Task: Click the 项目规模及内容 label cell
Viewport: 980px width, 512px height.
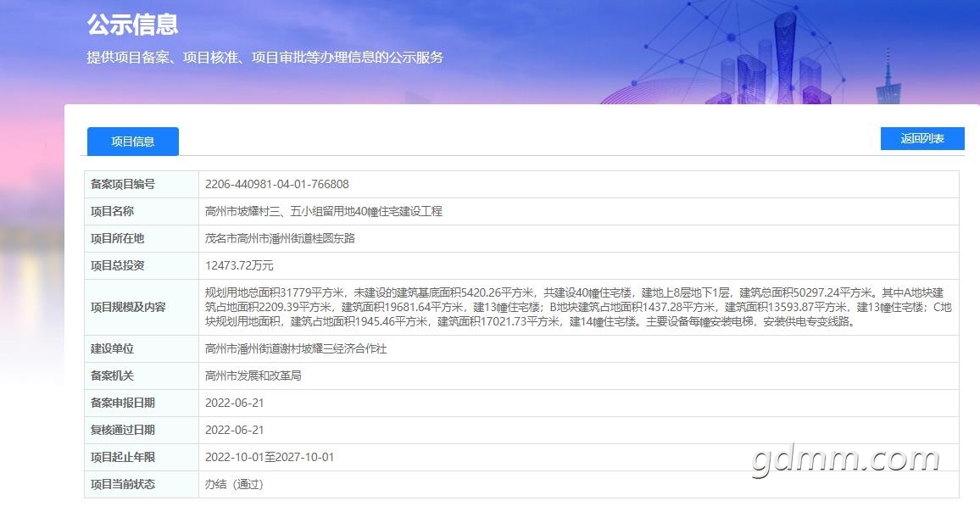Action: [142, 307]
